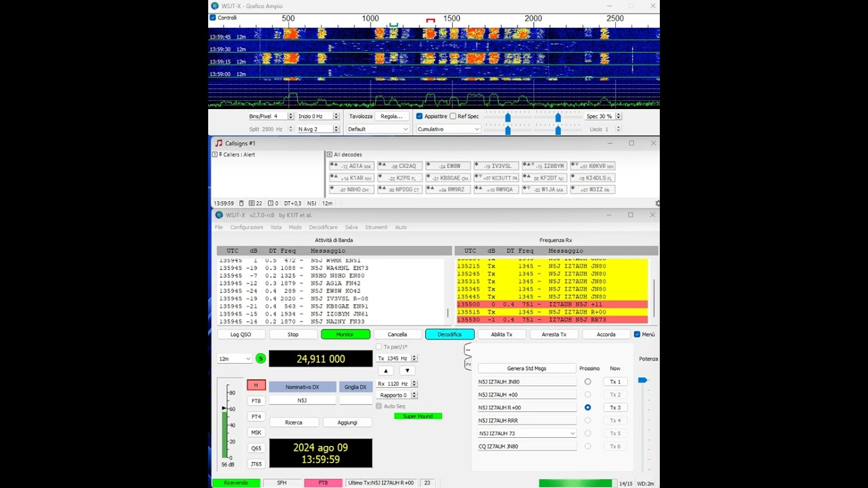Image resolution: width=868 pixels, height=488 pixels.
Task: Open the Strumenti menu
Action: tap(376, 227)
